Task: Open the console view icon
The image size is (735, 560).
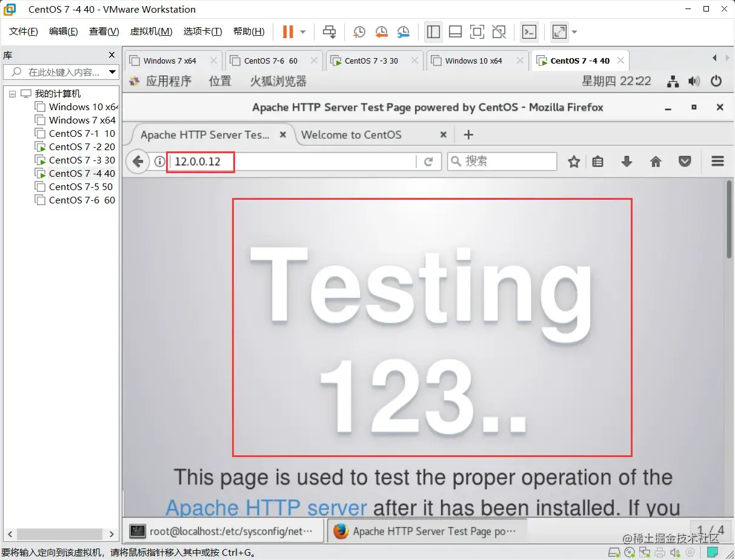Action: pyautogui.click(x=529, y=31)
